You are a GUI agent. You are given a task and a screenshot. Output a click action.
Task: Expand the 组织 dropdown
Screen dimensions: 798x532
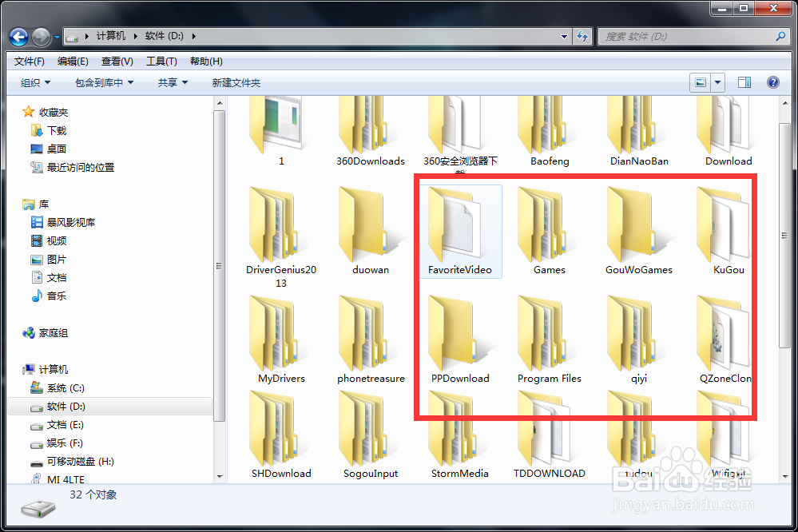(x=35, y=82)
